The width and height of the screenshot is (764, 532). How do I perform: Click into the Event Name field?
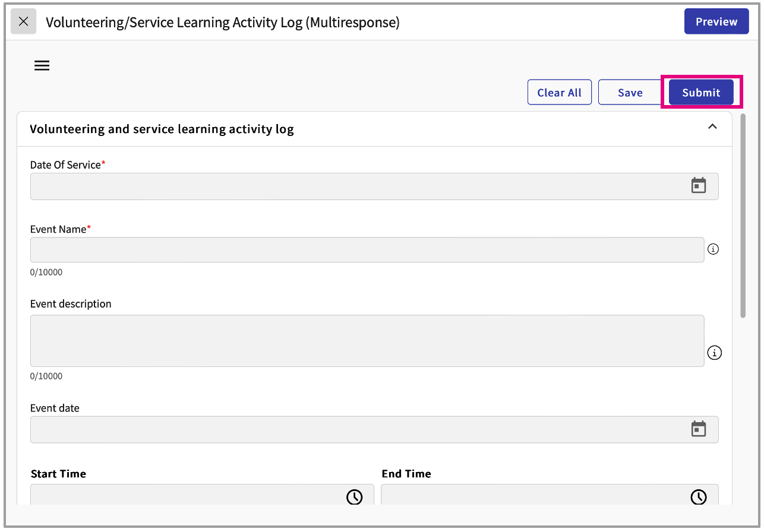(x=367, y=250)
